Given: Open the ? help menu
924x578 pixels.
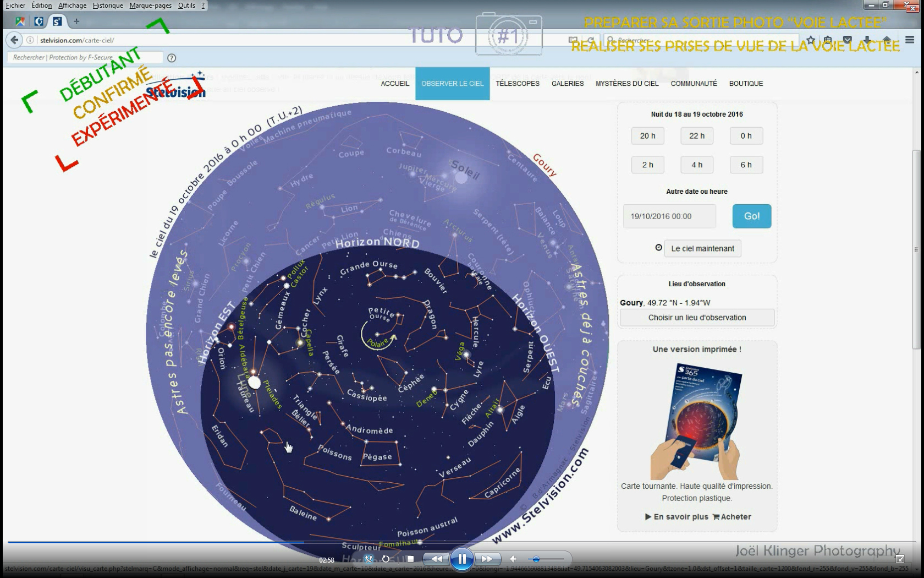Looking at the screenshot, I should point(203,6).
